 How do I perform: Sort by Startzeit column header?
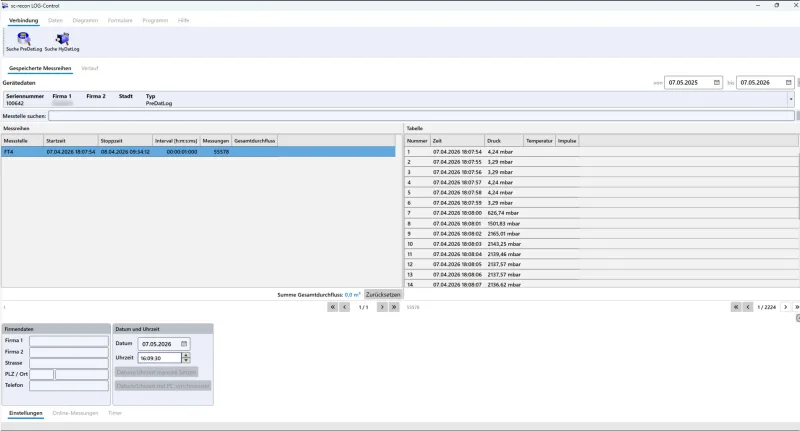tap(71, 141)
